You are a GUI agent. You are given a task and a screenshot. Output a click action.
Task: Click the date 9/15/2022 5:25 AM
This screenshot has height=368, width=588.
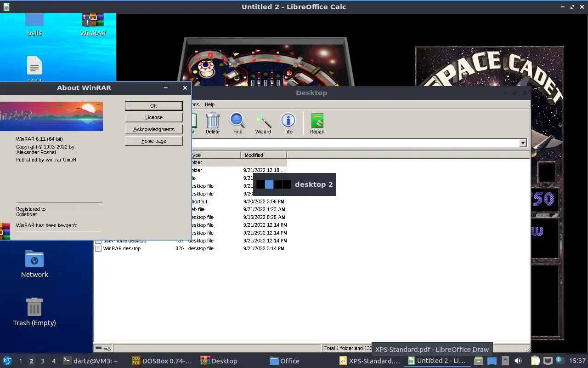(264, 217)
